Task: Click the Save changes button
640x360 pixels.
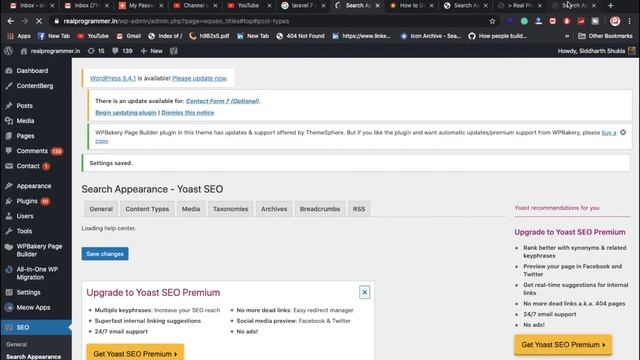Action: click(105, 253)
